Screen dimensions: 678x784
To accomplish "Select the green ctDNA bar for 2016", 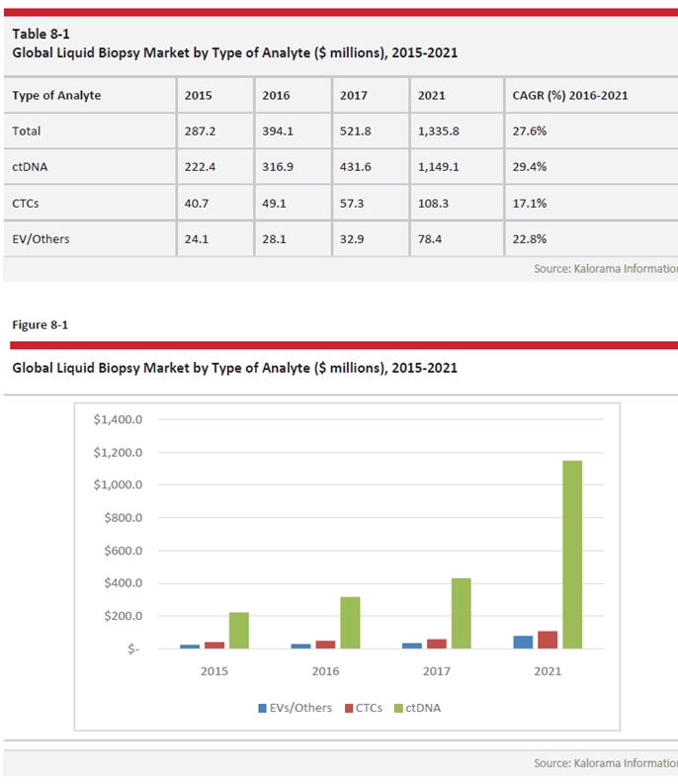I will click(x=350, y=622).
